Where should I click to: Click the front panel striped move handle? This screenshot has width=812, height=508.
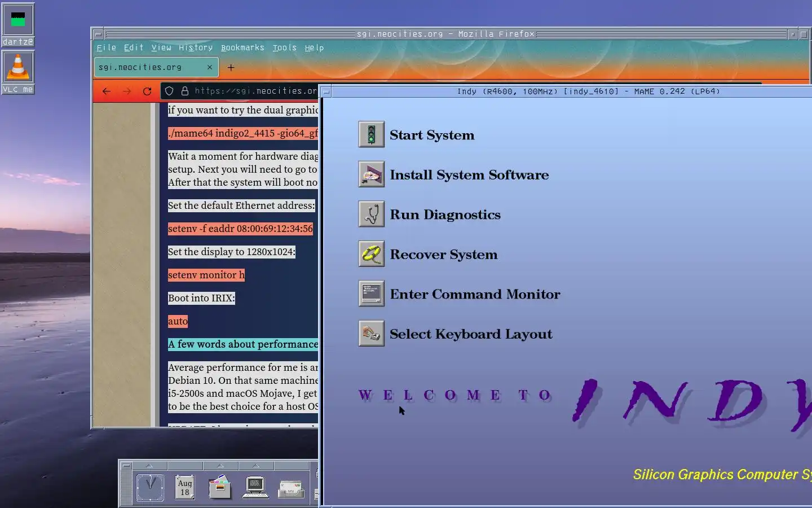coord(126,488)
